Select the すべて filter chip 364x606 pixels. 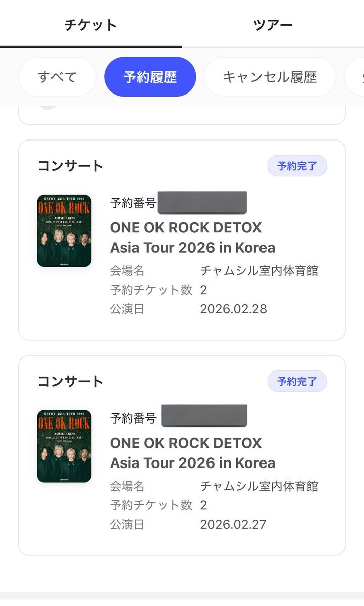coord(57,77)
